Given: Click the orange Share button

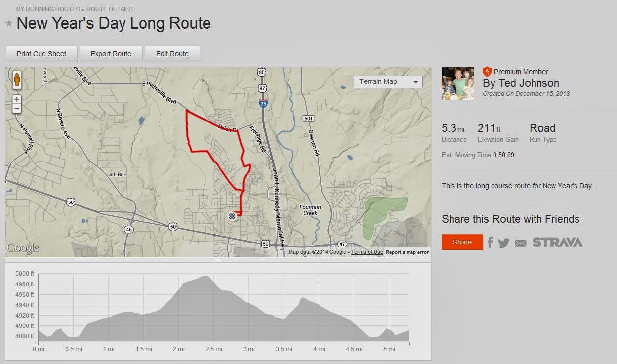Looking at the screenshot, I should [x=462, y=242].
